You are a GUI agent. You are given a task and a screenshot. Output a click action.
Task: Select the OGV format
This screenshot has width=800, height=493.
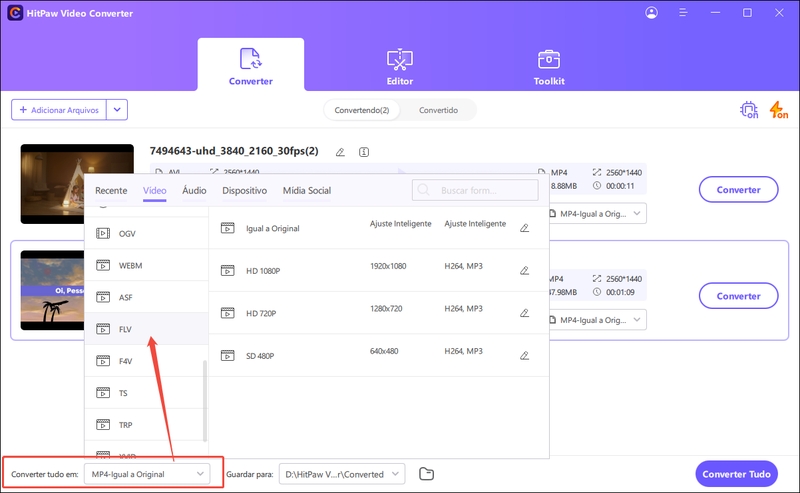[146, 234]
